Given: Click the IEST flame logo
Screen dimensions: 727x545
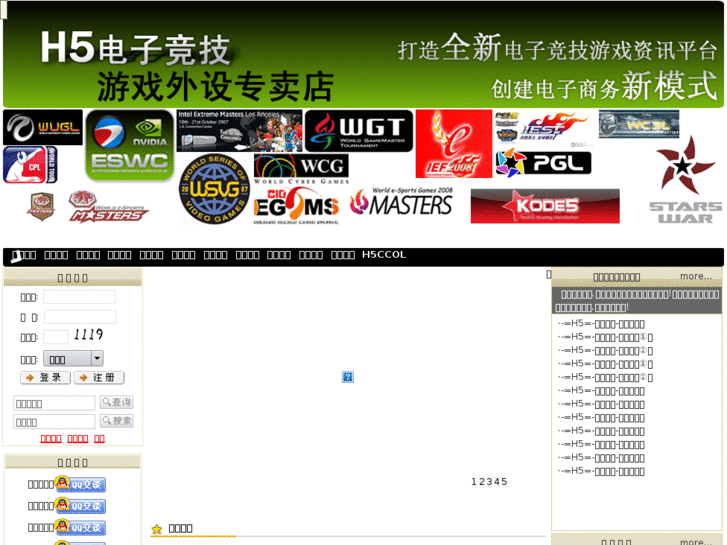Looking at the screenshot, I should 554,126.
